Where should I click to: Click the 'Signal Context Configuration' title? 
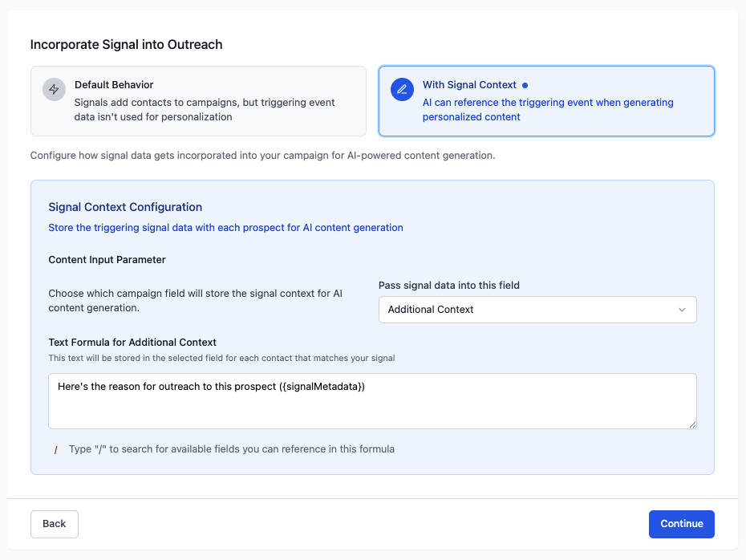(125, 207)
